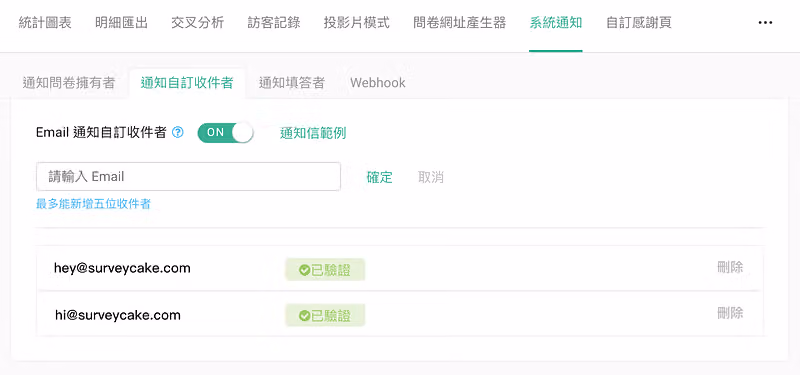Open the Webhook sub-tab
800x375 pixels.
(378, 83)
